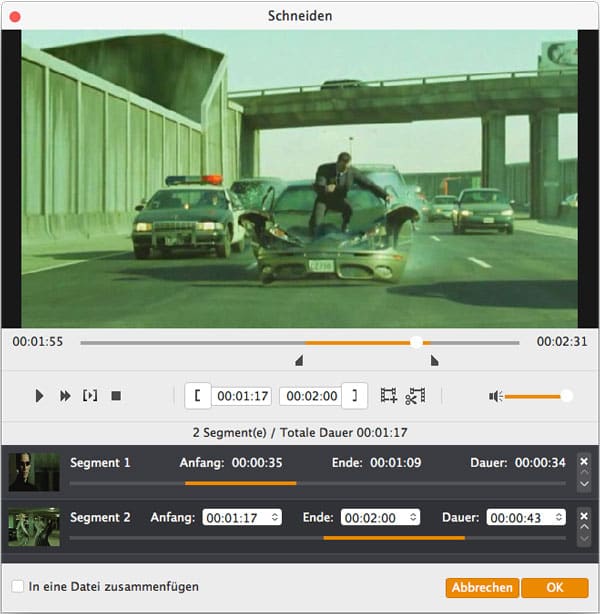Click Segment 2's greyed-out down arrow
The width and height of the screenshot is (600, 614).
tap(584, 538)
